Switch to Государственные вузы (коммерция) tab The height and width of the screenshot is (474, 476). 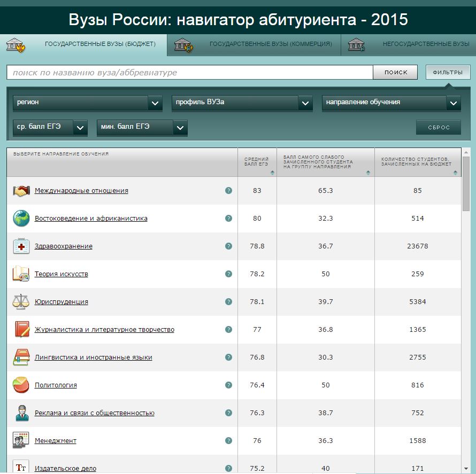(254, 45)
